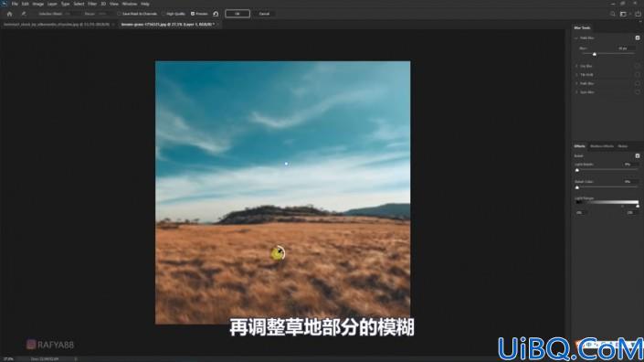This screenshot has width=644, height=362.
Task: Select the blur pin tool icon
Action: (x=24, y=14)
